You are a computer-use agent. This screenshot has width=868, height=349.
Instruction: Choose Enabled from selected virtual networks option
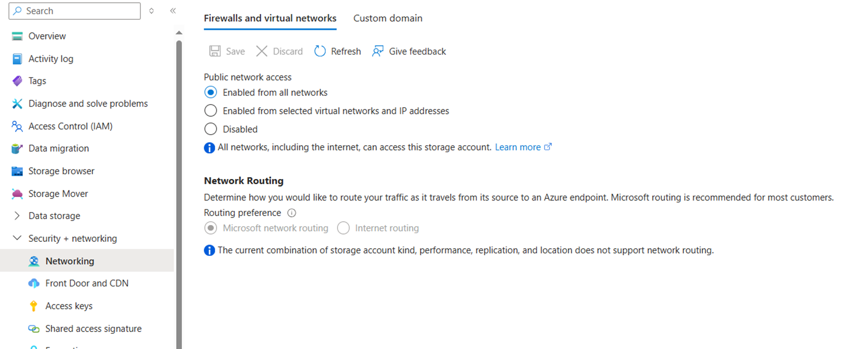tap(210, 111)
